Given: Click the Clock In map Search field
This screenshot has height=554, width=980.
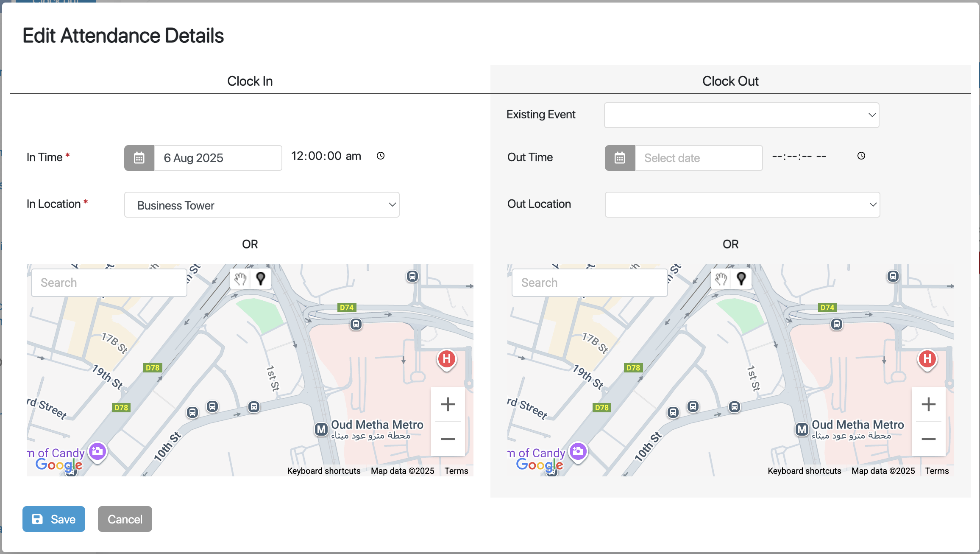Looking at the screenshot, I should click(109, 283).
